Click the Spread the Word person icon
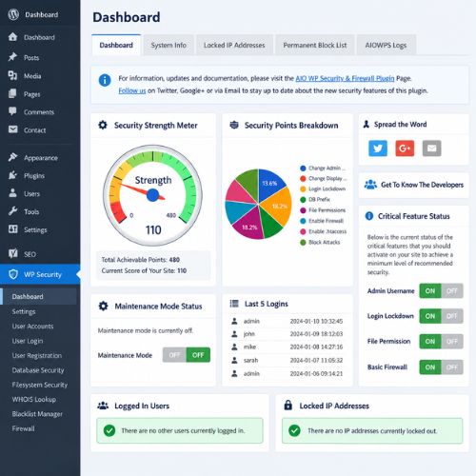The width and height of the screenshot is (476, 476). [x=367, y=124]
